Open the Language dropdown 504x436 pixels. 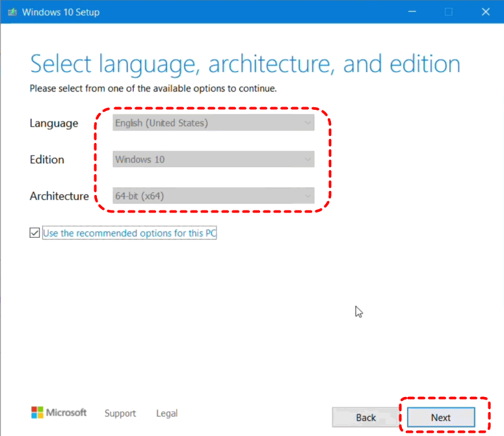pos(213,123)
